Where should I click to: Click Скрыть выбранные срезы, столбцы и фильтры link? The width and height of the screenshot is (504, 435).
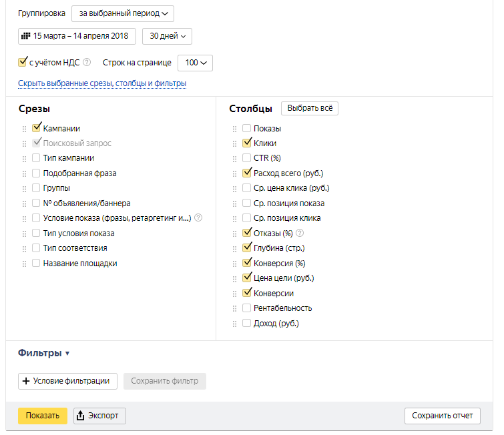click(x=102, y=83)
